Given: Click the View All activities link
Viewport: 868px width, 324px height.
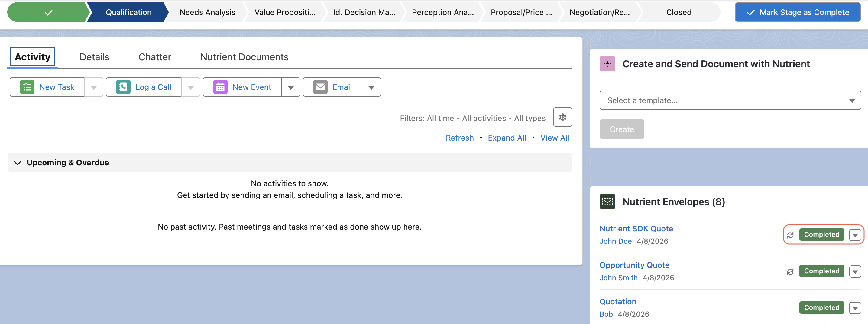Looking at the screenshot, I should pyautogui.click(x=555, y=138).
